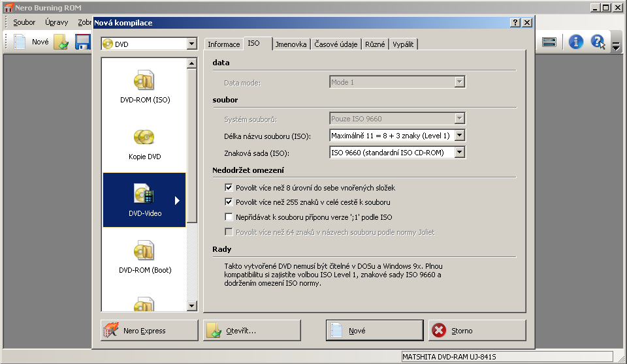Screen dimensions: 627x364
Task: Open the Soubor menu
Action: point(24,22)
